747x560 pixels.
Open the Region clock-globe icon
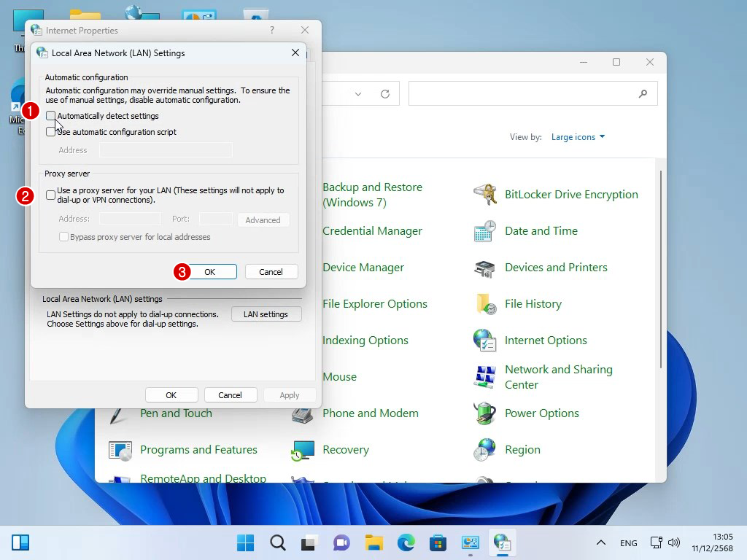485,450
